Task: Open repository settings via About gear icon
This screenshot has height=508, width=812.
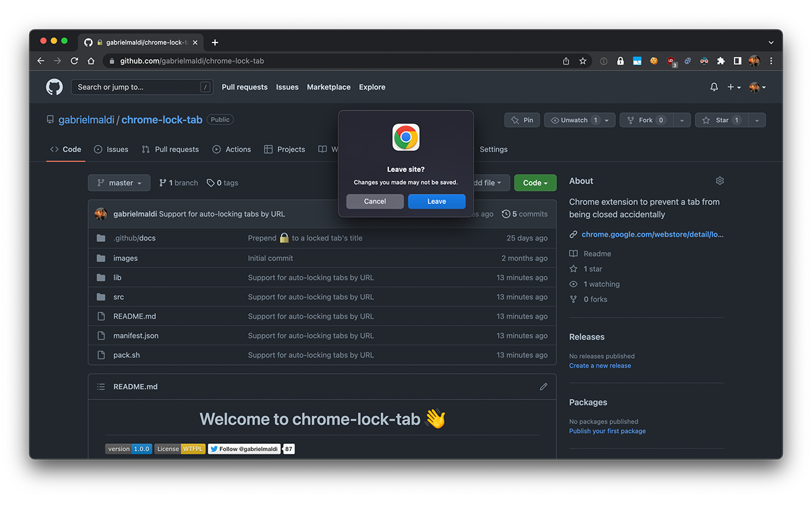Action: (719, 180)
